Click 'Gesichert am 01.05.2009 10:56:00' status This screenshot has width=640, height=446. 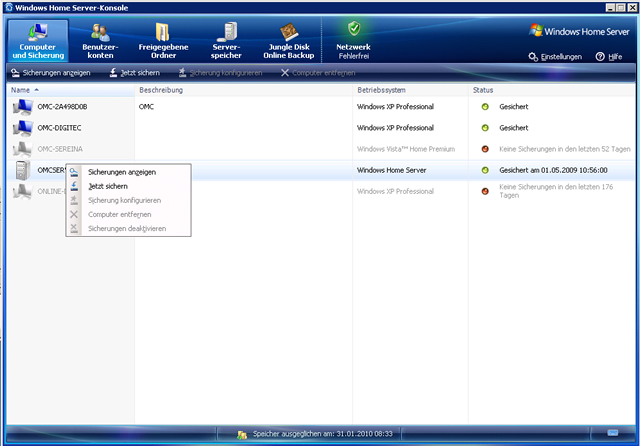(x=553, y=170)
